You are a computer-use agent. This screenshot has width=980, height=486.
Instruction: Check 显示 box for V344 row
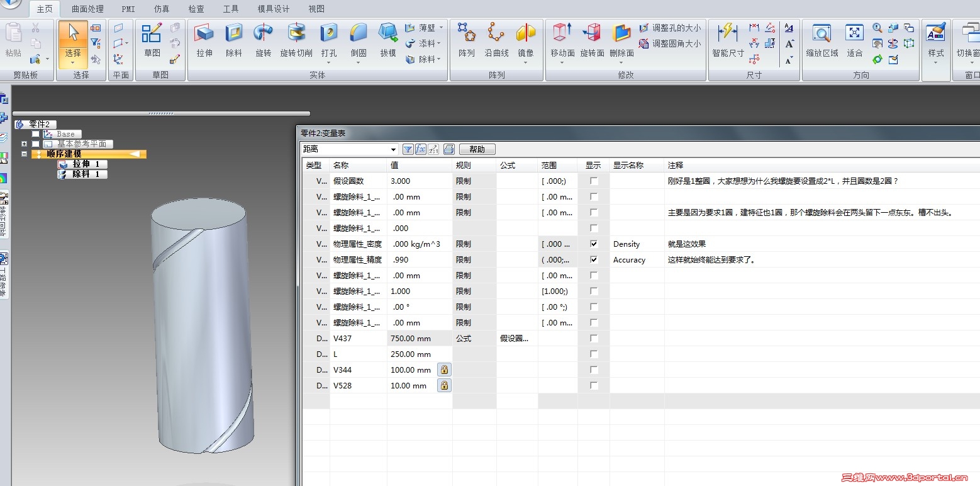594,370
